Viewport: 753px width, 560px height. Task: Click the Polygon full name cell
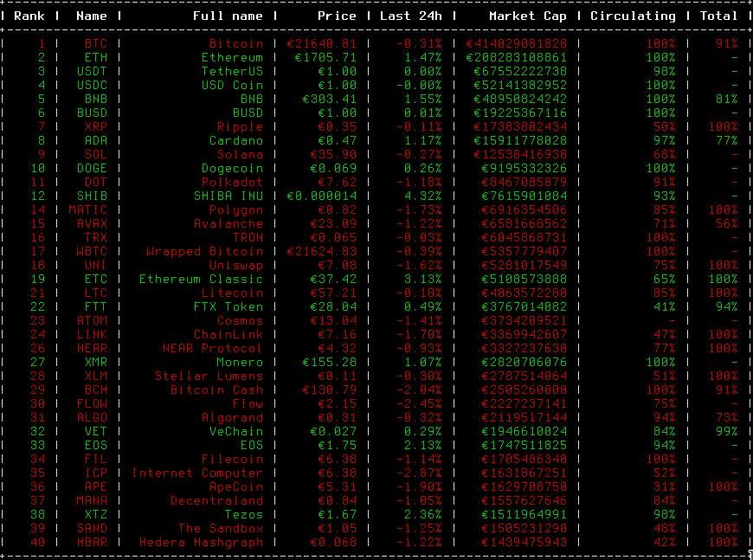click(235, 210)
